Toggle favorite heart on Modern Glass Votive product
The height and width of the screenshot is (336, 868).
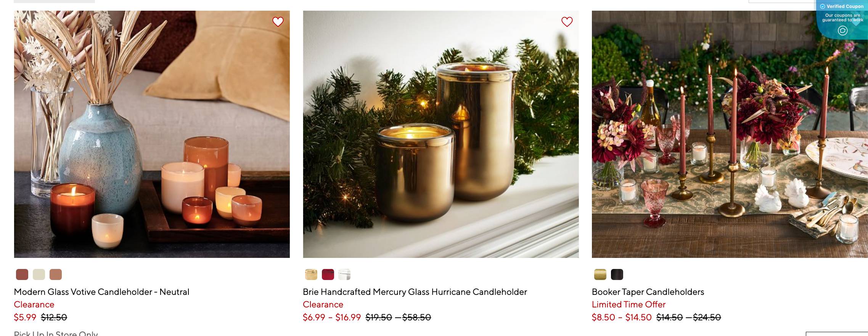tap(278, 22)
